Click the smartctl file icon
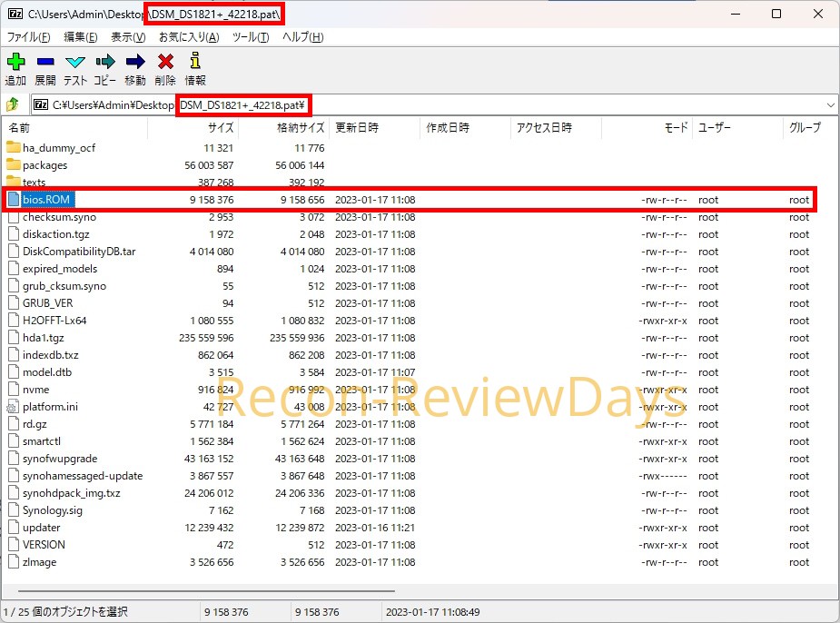 (14, 440)
